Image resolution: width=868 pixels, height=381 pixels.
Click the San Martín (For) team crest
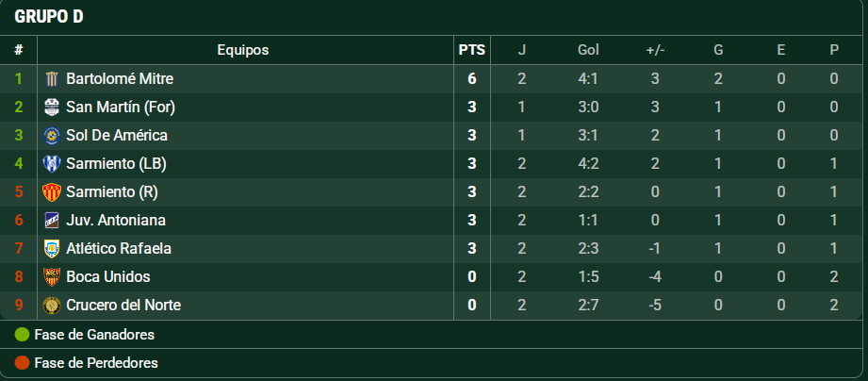52,108
